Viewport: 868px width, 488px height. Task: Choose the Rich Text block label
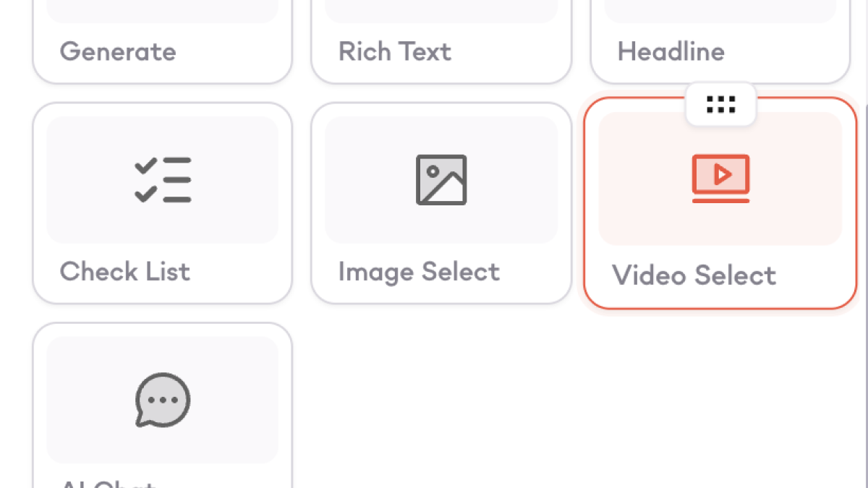[x=395, y=51]
